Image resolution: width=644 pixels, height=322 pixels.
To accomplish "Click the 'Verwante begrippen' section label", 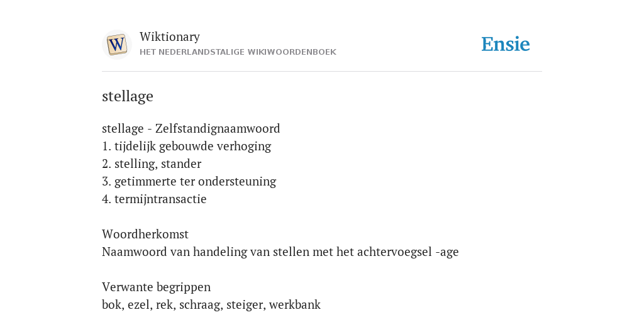I will coord(156,287).
